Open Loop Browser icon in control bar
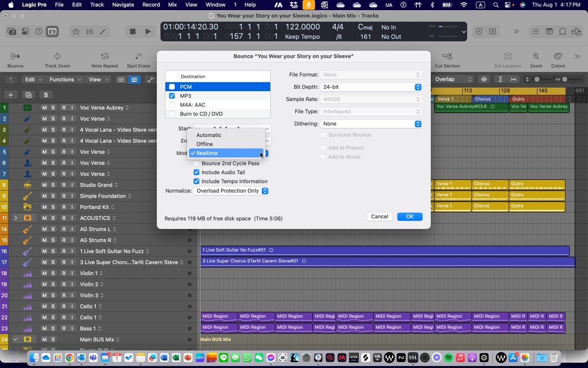588x368 pixels. coord(563,31)
